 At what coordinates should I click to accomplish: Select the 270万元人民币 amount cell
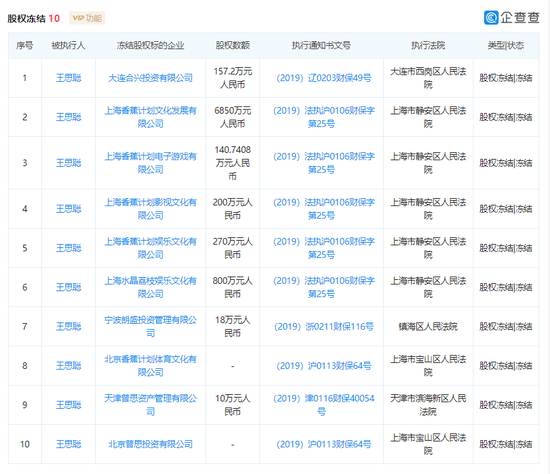[233, 248]
